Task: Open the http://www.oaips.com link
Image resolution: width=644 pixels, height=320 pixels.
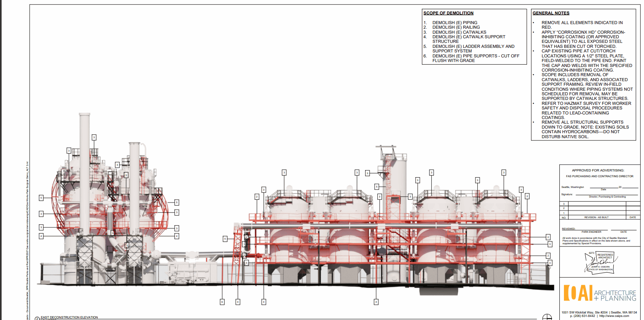Action: pos(614,316)
